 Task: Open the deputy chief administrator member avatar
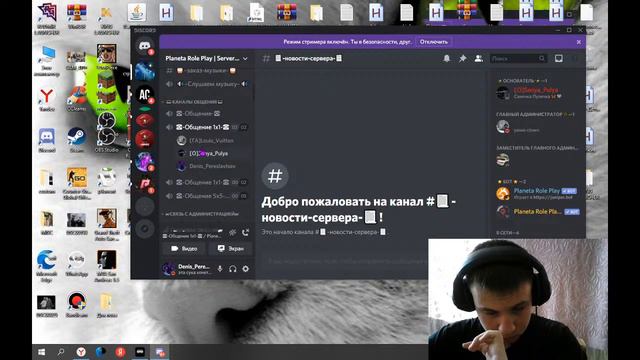503,160
